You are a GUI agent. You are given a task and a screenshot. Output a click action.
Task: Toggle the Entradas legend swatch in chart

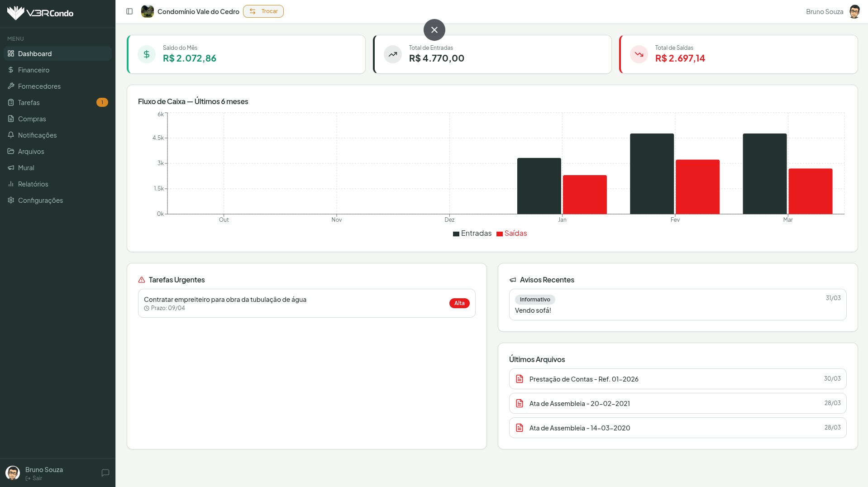coord(456,234)
